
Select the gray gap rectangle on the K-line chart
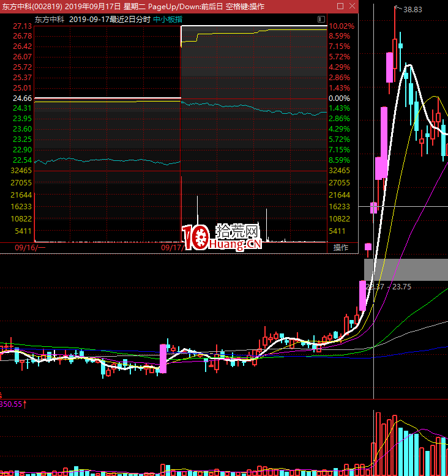pos(406,270)
